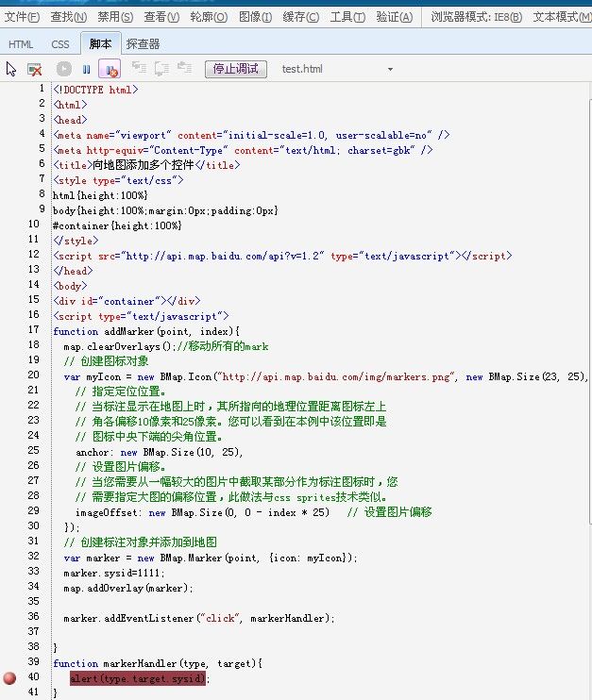Click the continue (play) debugging icon
The width and height of the screenshot is (592, 700).
pyautogui.click(x=64, y=69)
